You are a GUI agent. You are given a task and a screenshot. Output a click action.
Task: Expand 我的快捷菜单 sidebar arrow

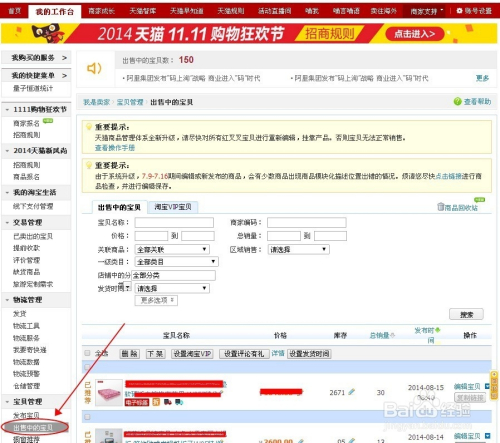pos(64,76)
